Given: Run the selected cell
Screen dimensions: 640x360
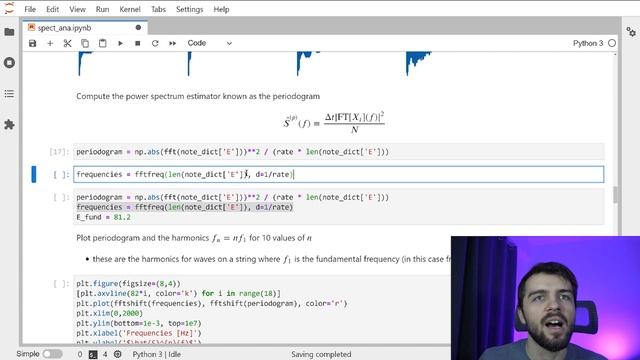Looking at the screenshot, I should (120, 43).
